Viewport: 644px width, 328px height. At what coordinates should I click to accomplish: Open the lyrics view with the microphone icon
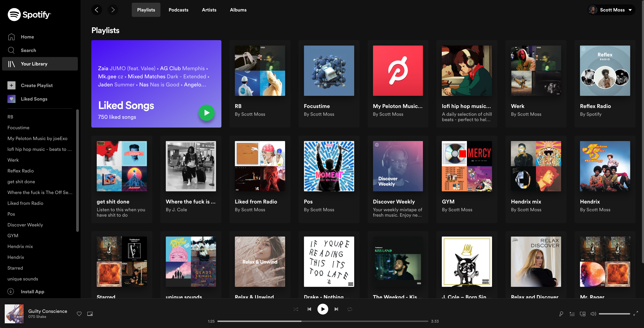coord(561,314)
